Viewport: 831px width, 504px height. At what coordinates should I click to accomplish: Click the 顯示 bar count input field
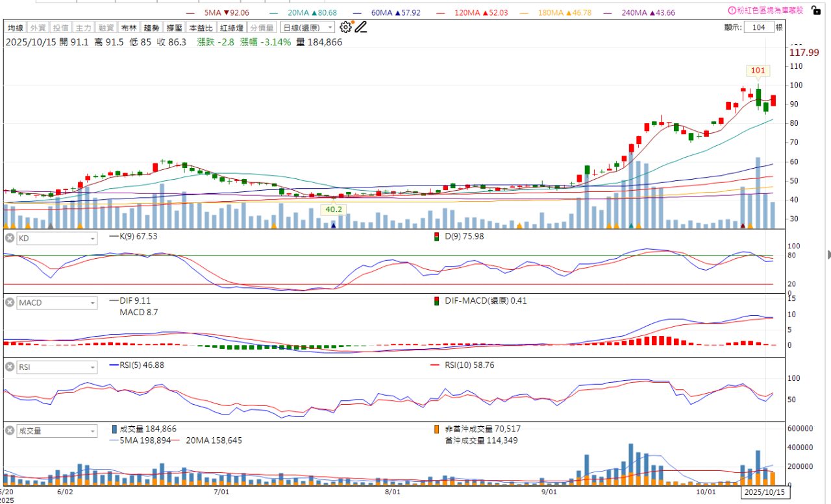[759, 27]
